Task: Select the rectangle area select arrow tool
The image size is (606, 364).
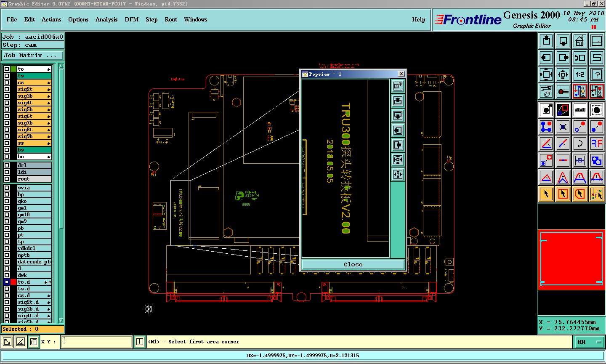Action: click(563, 194)
